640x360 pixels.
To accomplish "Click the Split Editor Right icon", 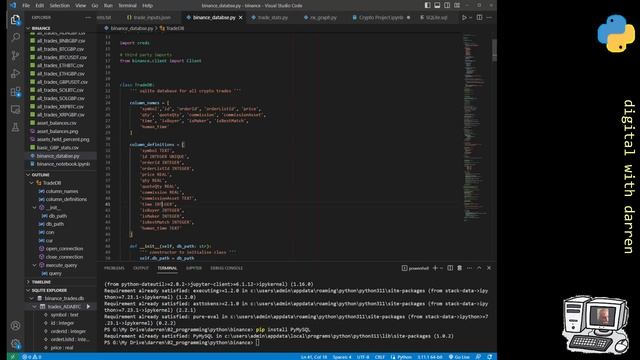I will (479, 18).
